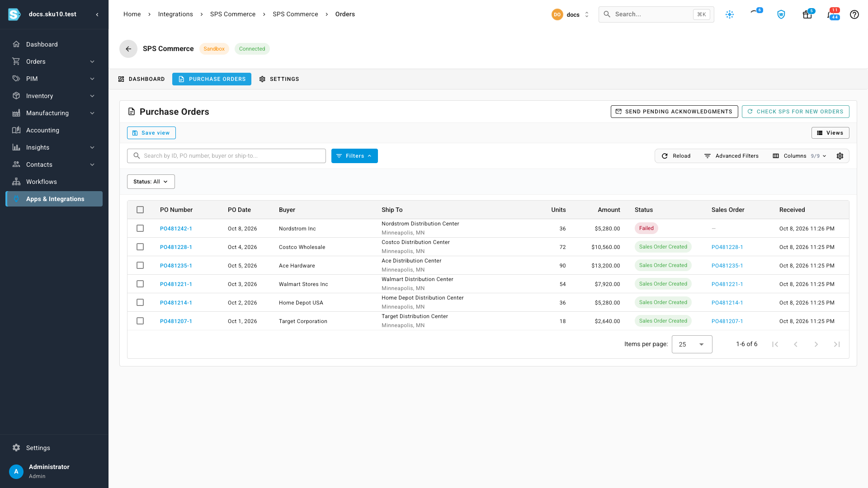Open the gift box icon

pos(807,14)
